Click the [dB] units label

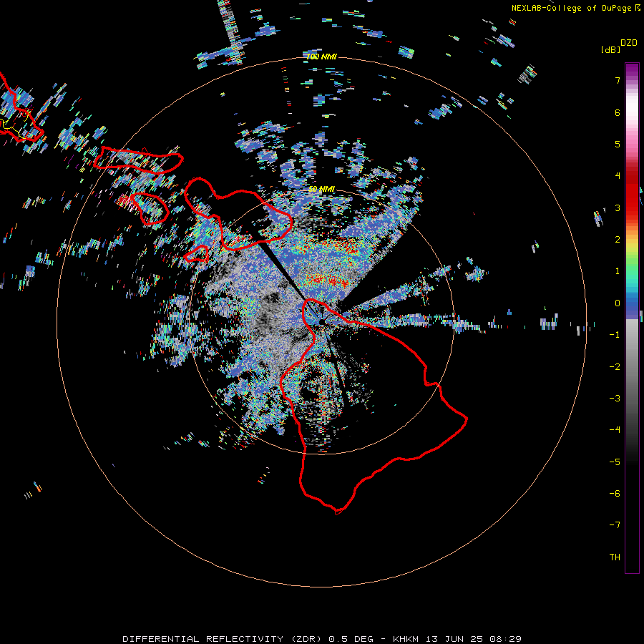(x=611, y=49)
